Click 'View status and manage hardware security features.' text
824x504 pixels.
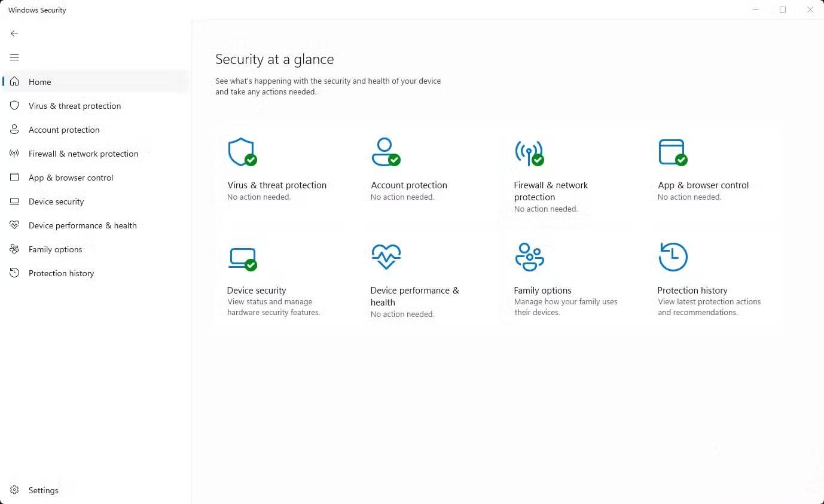point(274,307)
